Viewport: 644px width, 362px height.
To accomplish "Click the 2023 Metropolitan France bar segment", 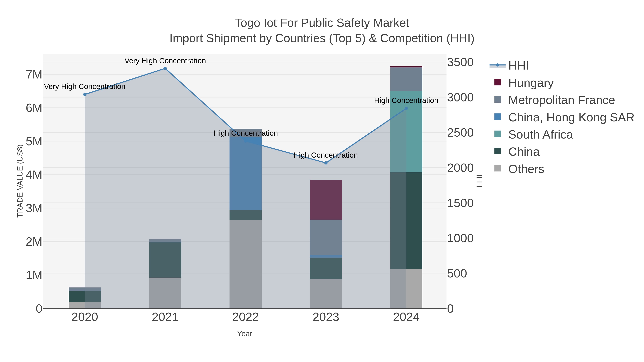I will [x=326, y=237].
